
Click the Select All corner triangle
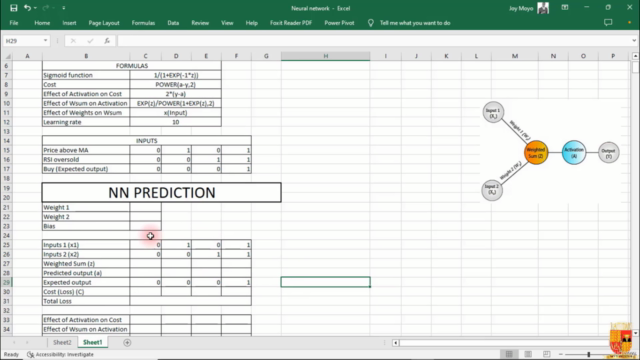coord(8,56)
